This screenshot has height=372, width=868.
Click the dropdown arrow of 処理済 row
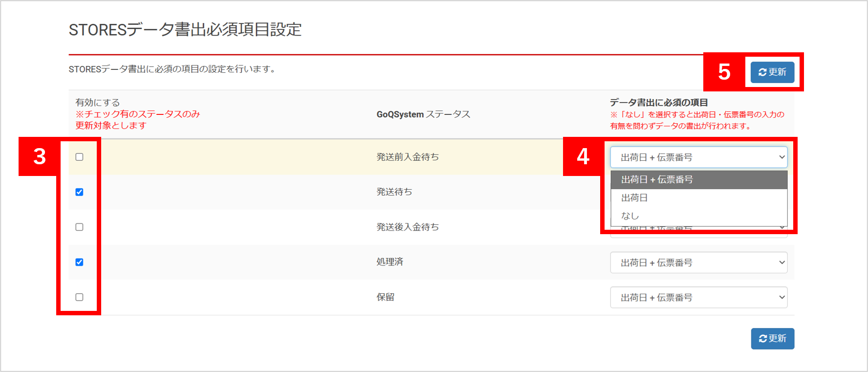tap(781, 263)
